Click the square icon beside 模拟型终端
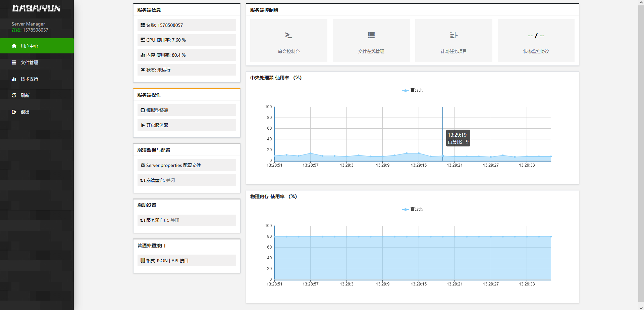The height and width of the screenshot is (310, 644). click(143, 110)
